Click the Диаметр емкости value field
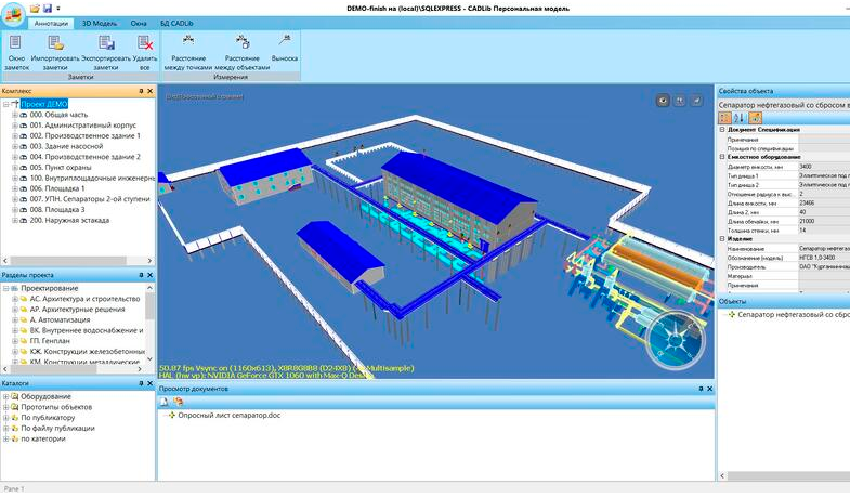The image size is (850, 493). point(820,166)
